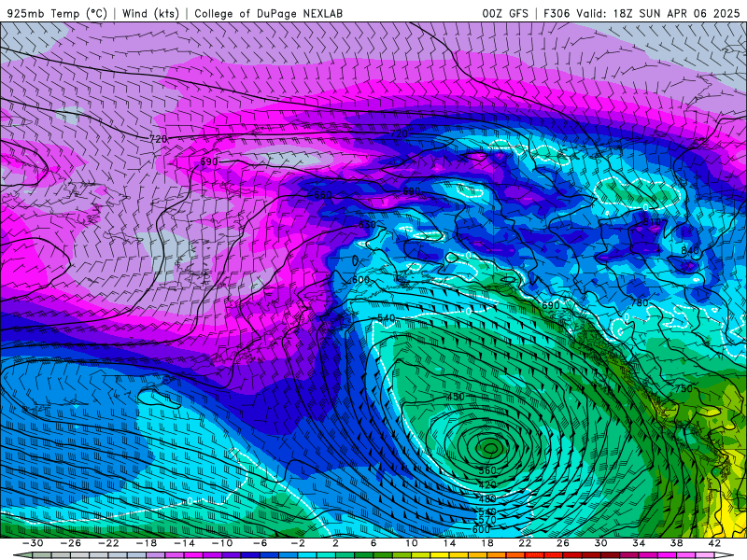Click the 480 contour label
This screenshot has height=560, width=747.
click(486, 498)
